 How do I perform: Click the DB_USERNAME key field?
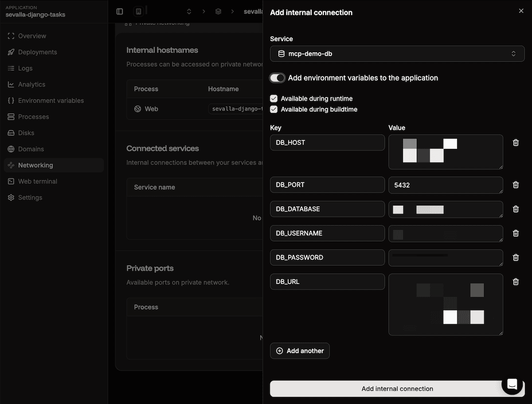pyautogui.click(x=327, y=233)
